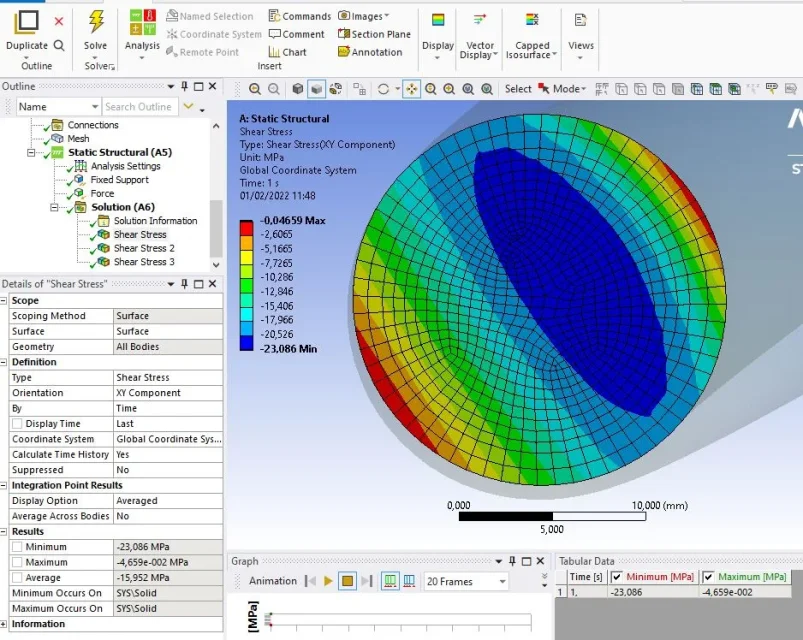Insert a Commands object
803x640 pixels.
click(x=300, y=16)
